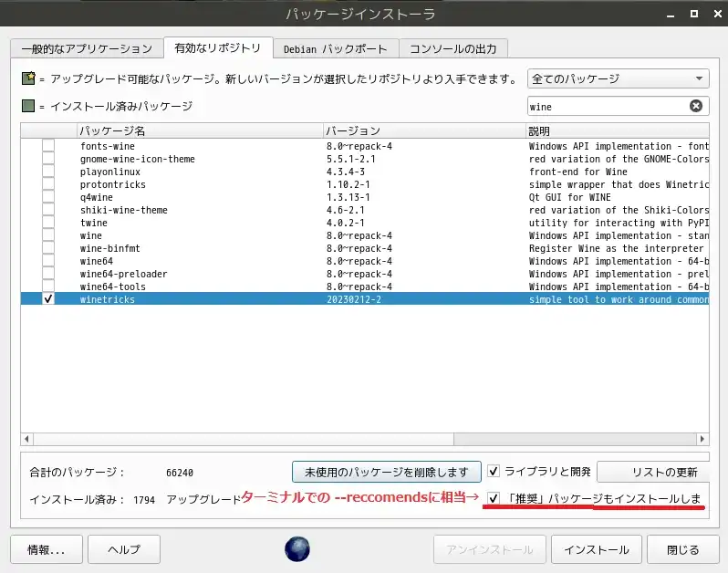The image size is (728, 573).
Task: Sort list by バージョン column header
Action: 423,131
